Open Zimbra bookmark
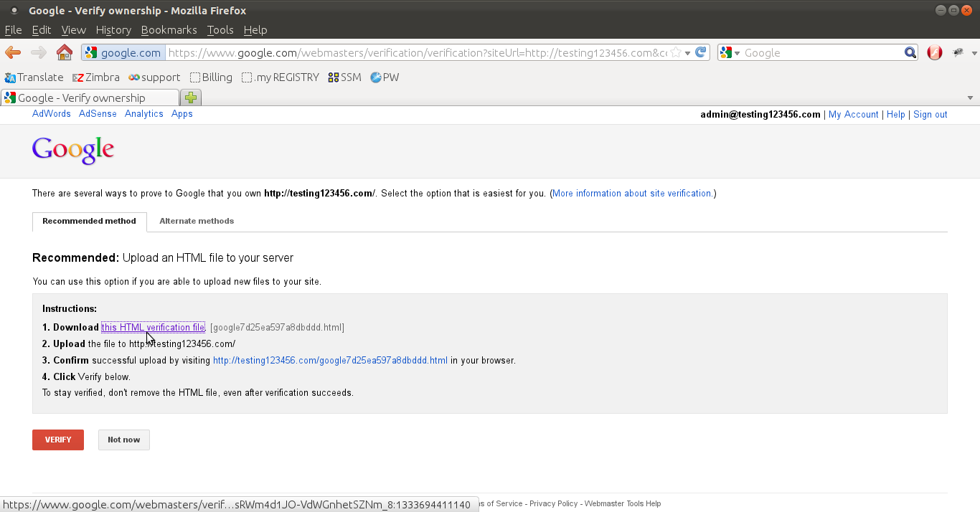 coord(96,77)
